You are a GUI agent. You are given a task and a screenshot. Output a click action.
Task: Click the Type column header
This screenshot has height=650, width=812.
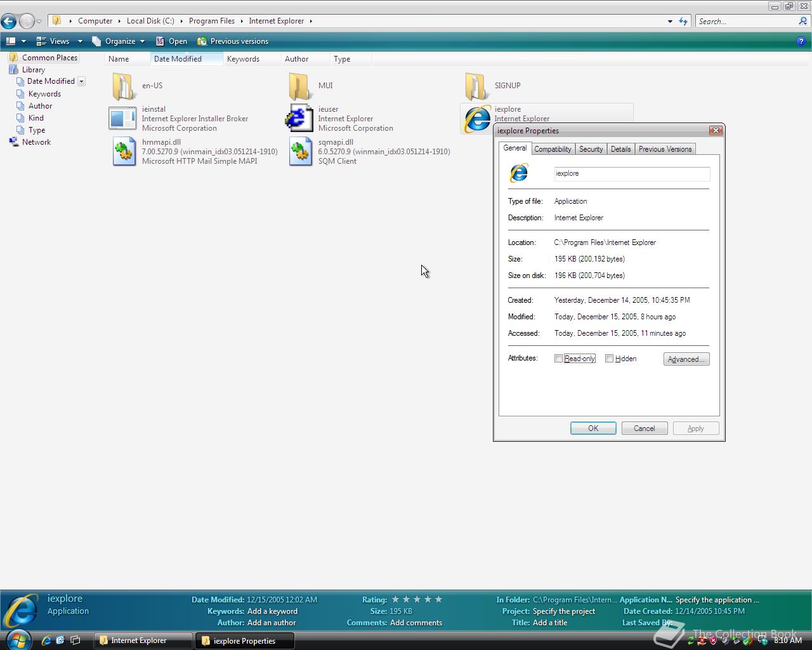[351, 58]
